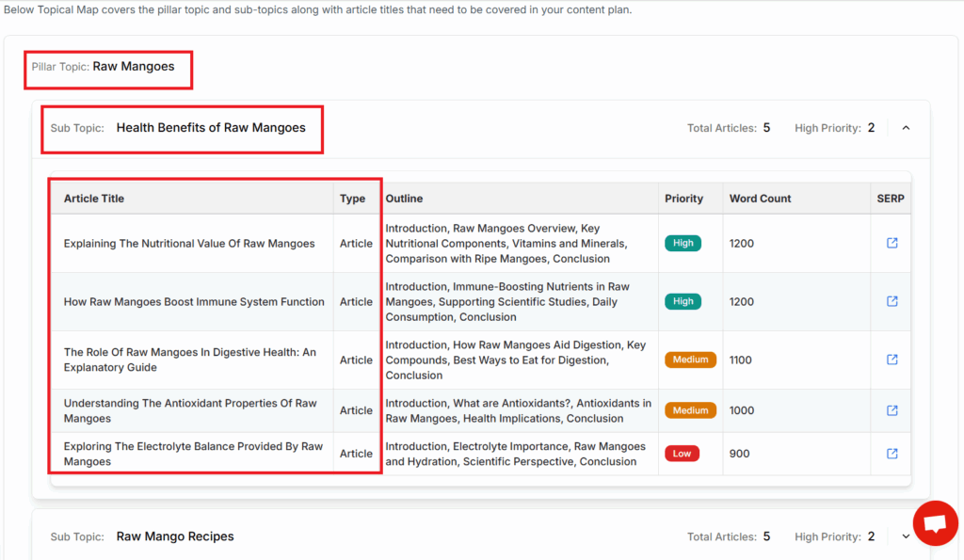Screen dimensions: 964x560
Task: Click the Article Title column header
Action: pos(94,199)
